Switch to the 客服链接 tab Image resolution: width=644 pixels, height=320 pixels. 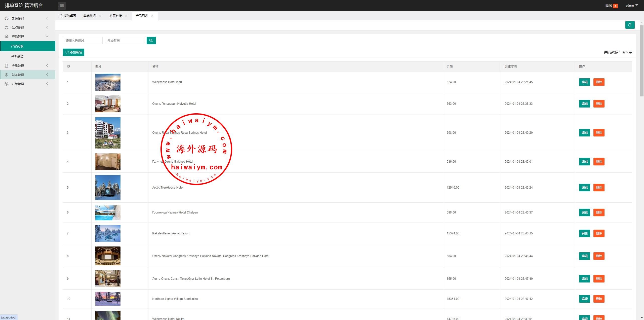pyautogui.click(x=115, y=16)
